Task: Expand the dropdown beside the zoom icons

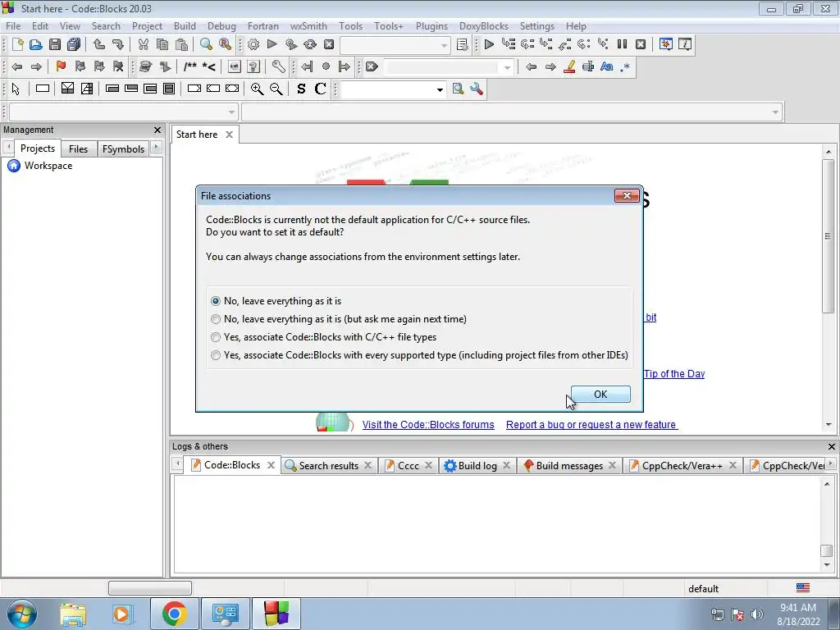Action: [x=440, y=89]
